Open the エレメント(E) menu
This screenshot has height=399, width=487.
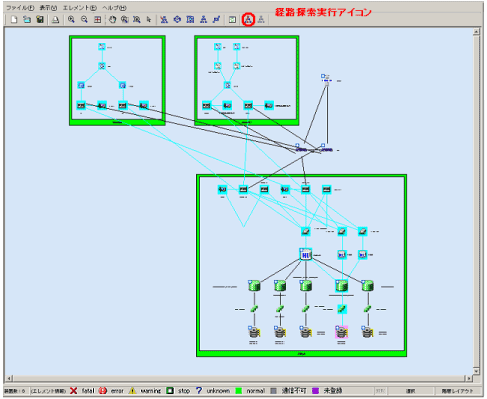pos(80,8)
